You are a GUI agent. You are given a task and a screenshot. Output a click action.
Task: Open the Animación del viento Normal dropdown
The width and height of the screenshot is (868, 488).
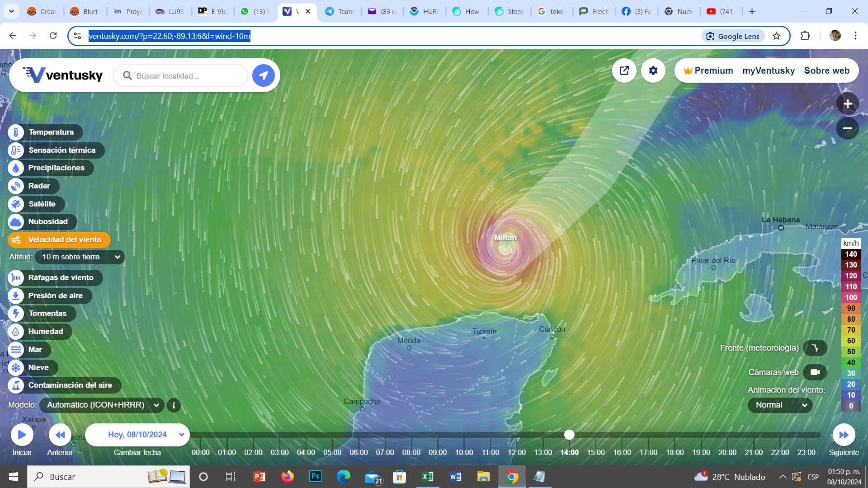[780, 405]
